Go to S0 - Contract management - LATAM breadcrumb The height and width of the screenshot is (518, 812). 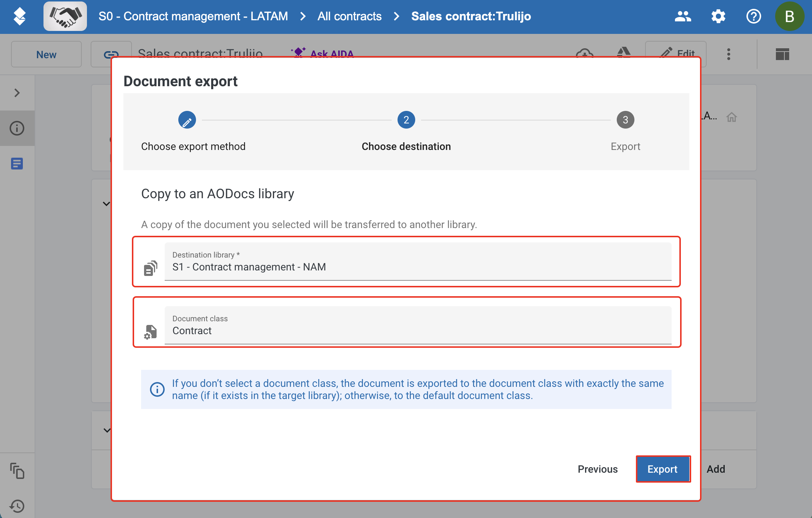193,16
